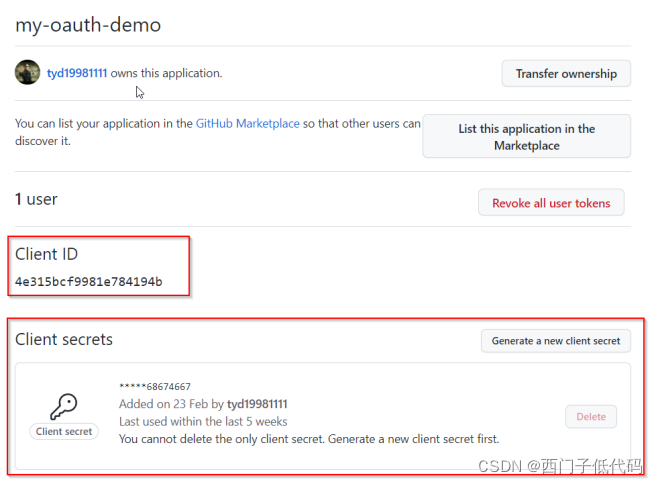Click the my-oauth-demo heading
Image resolution: width=658 pixels, height=484 pixels.
[x=88, y=25]
